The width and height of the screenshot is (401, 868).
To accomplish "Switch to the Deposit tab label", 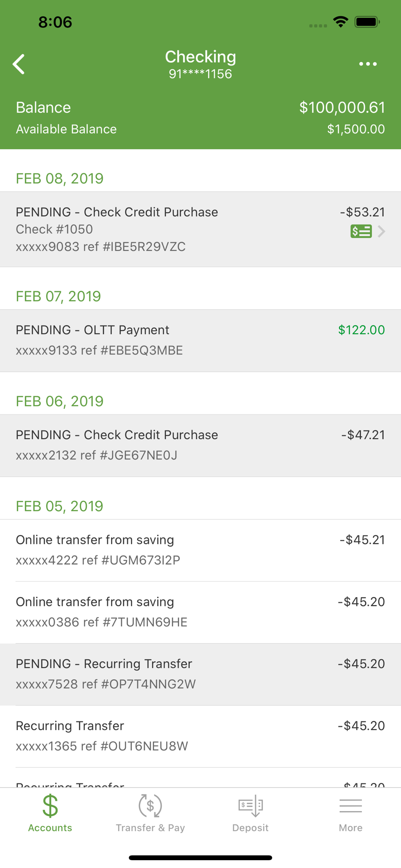I will [x=250, y=828].
